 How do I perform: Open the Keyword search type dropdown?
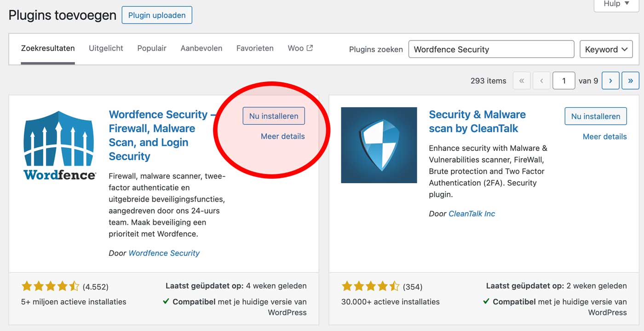coord(606,49)
